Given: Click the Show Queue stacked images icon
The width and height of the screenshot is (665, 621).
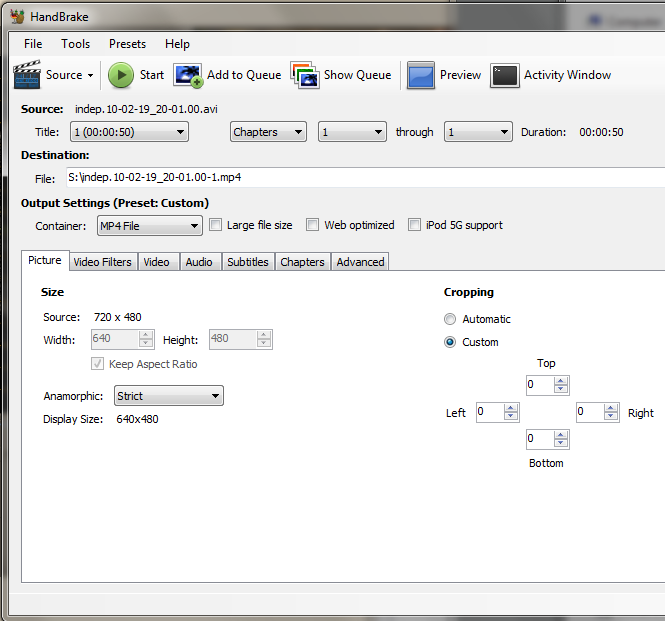Looking at the screenshot, I should 305,75.
